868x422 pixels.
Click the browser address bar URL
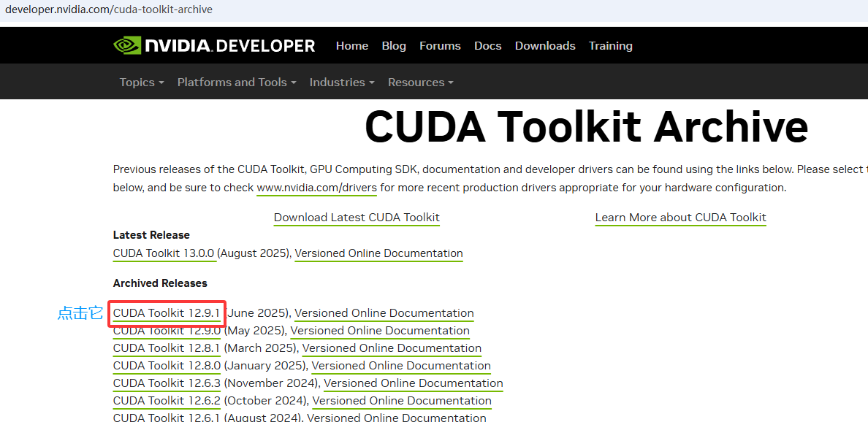[x=108, y=9]
